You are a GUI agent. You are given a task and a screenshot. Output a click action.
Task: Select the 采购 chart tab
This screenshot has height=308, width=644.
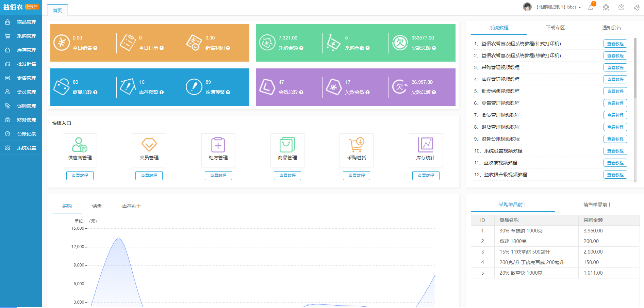(67, 206)
